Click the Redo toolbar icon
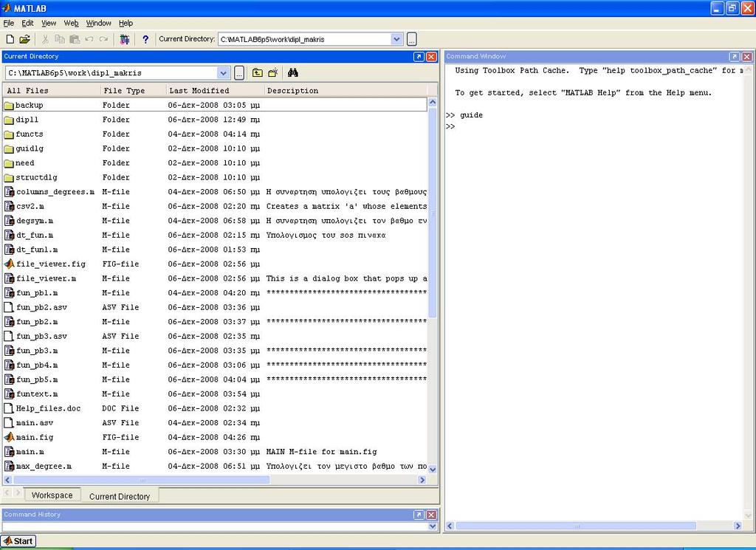Viewport: 756px width, 550px height. pyautogui.click(x=103, y=40)
